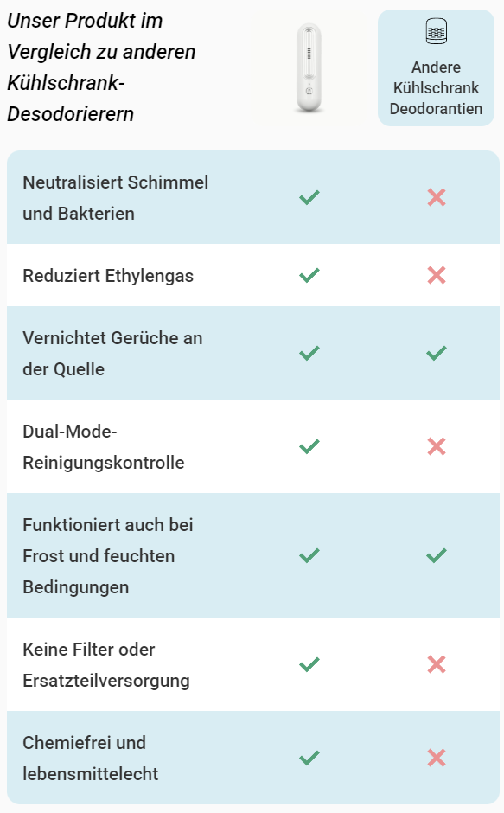Click green check in 'Reduziert Ethylengas' row
504x813 pixels.
point(309,275)
